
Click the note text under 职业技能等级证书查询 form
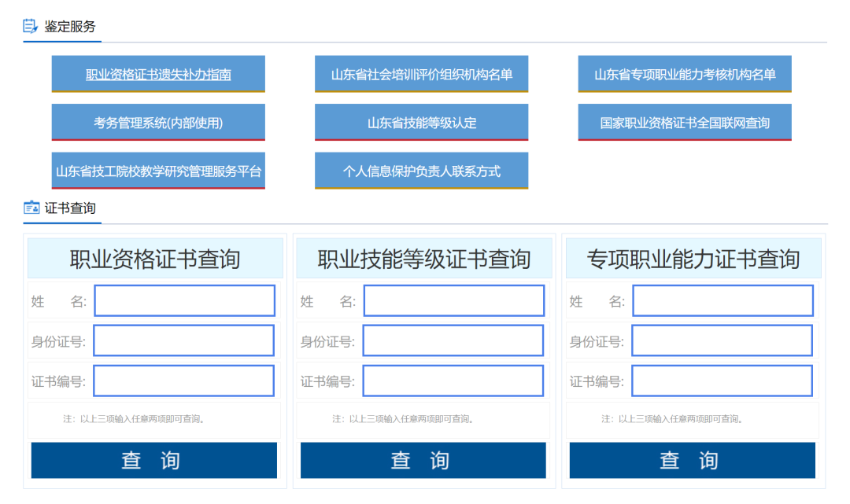coord(403,419)
